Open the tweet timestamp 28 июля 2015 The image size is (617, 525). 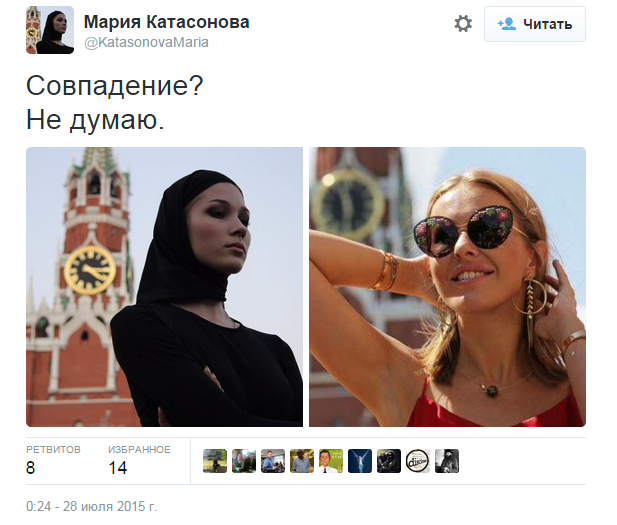[x=91, y=506]
